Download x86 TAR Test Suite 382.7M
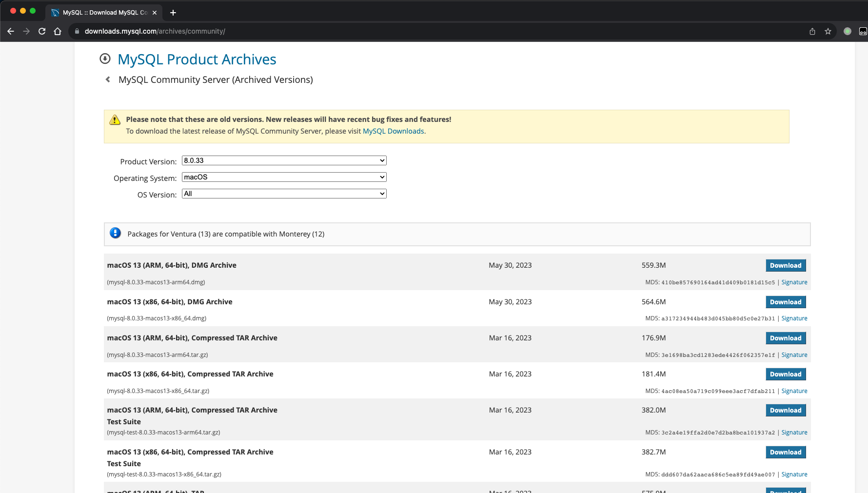 point(786,452)
